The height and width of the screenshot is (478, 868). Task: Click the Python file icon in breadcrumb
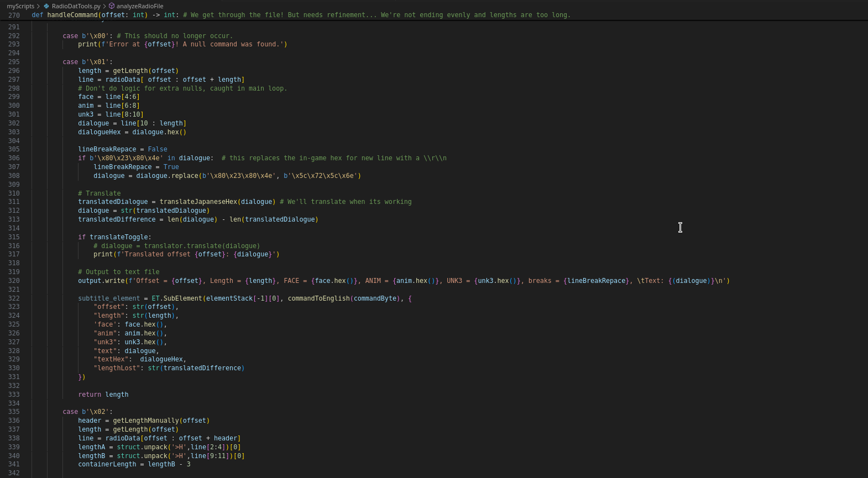tap(46, 6)
